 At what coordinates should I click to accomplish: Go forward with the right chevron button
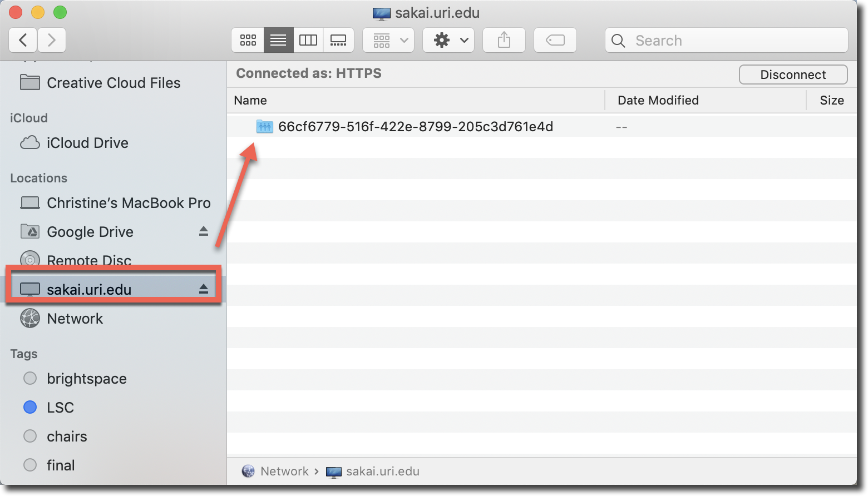point(52,40)
